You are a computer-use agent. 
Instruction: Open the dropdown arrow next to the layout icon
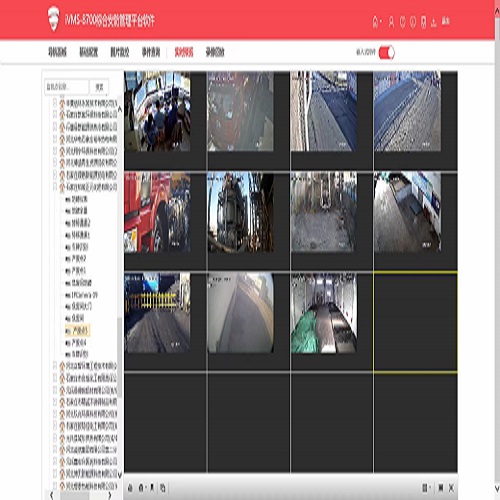[x=429, y=488]
